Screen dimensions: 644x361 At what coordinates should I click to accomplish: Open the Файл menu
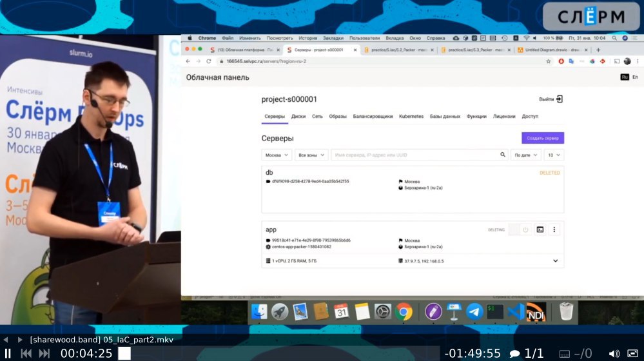tap(228, 38)
